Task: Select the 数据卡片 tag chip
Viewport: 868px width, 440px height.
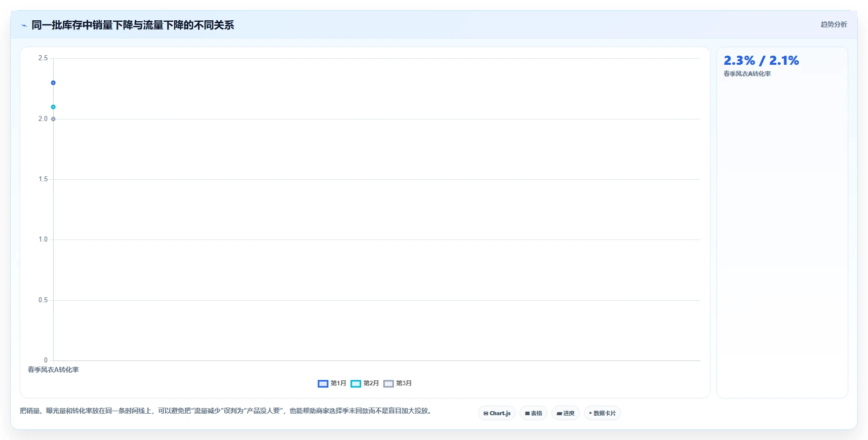Action: 602,413
